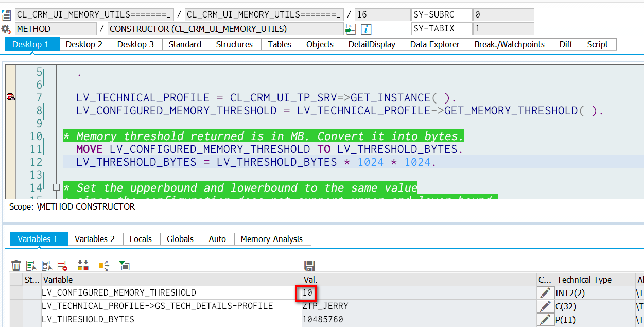Image resolution: width=644 pixels, height=327 pixels.
Task: Click GET_MEMORY_THRESHOLD call on line 8
Action: point(524,110)
